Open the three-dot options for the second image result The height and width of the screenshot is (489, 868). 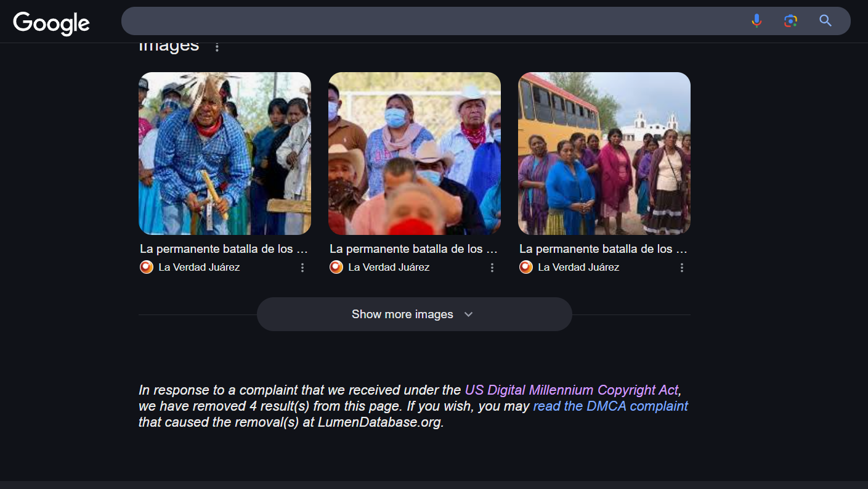(492, 268)
